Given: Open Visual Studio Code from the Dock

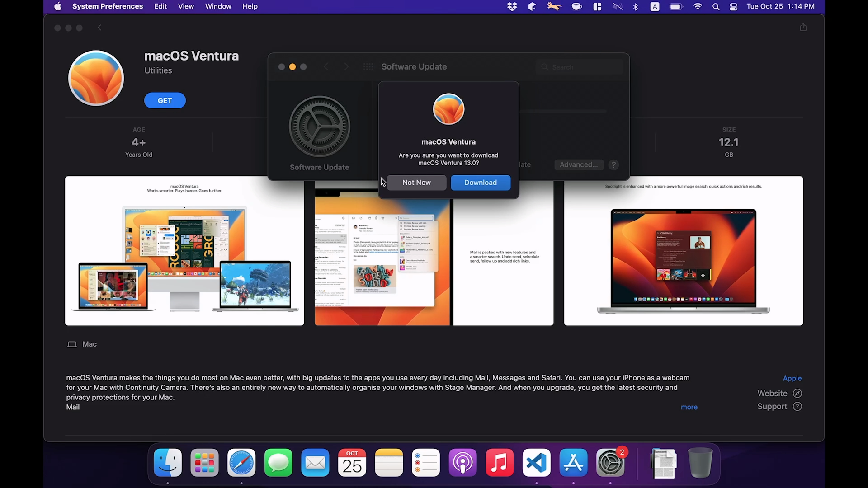Looking at the screenshot, I should coord(537,463).
